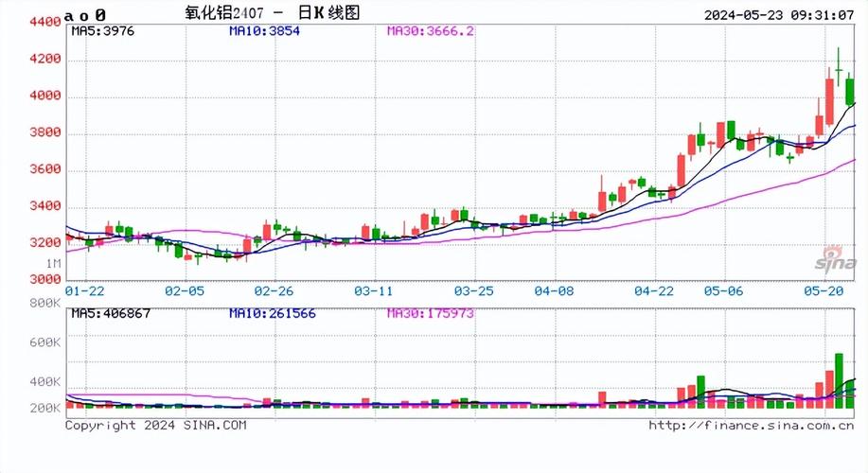Click the 800K volume axis label

[44, 303]
